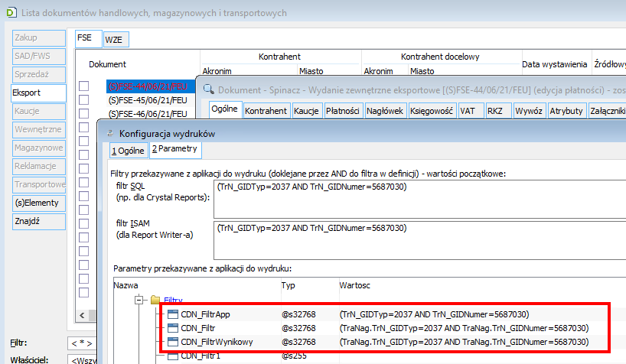
Task: Open the Właściciel dropdown at bottom
Action: [84, 359]
